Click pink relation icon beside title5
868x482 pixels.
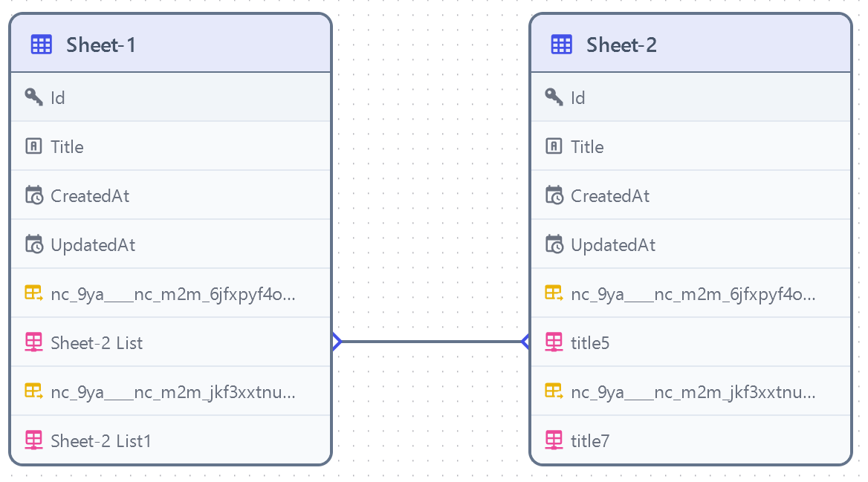point(554,342)
